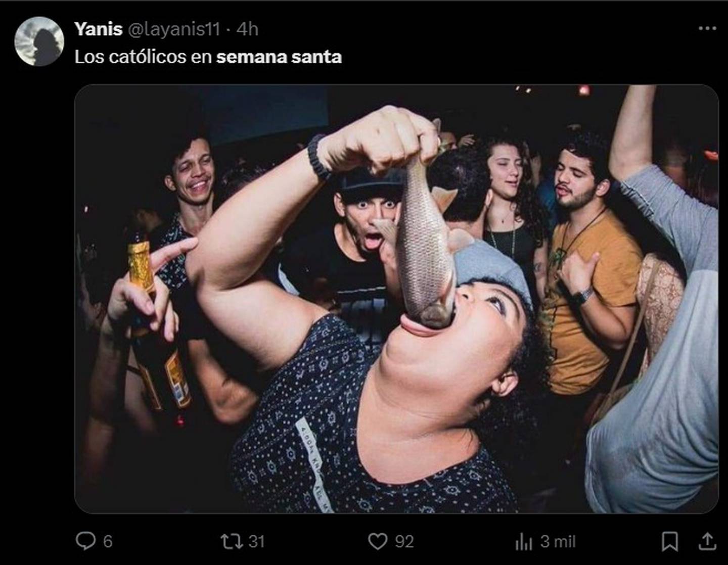Like the tweet with the heart icon
Screen dimensions: 728x565
pos(377,542)
